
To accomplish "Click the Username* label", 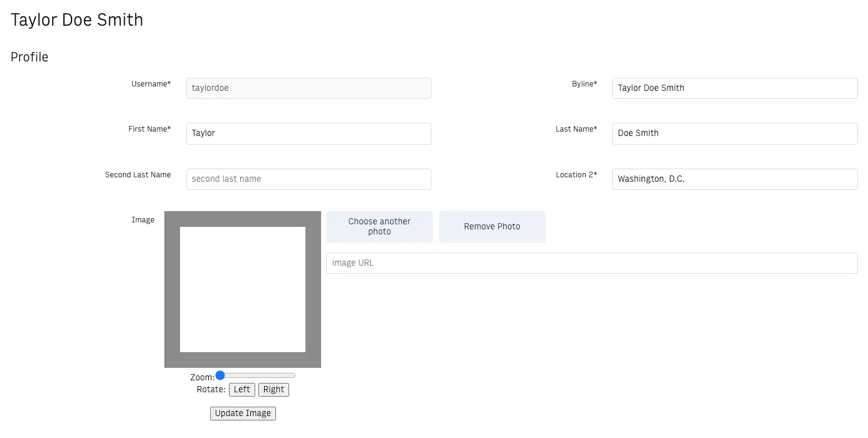I will coord(151,84).
